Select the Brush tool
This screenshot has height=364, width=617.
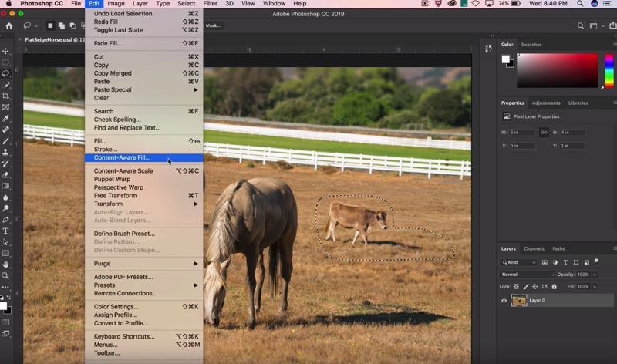click(5, 141)
